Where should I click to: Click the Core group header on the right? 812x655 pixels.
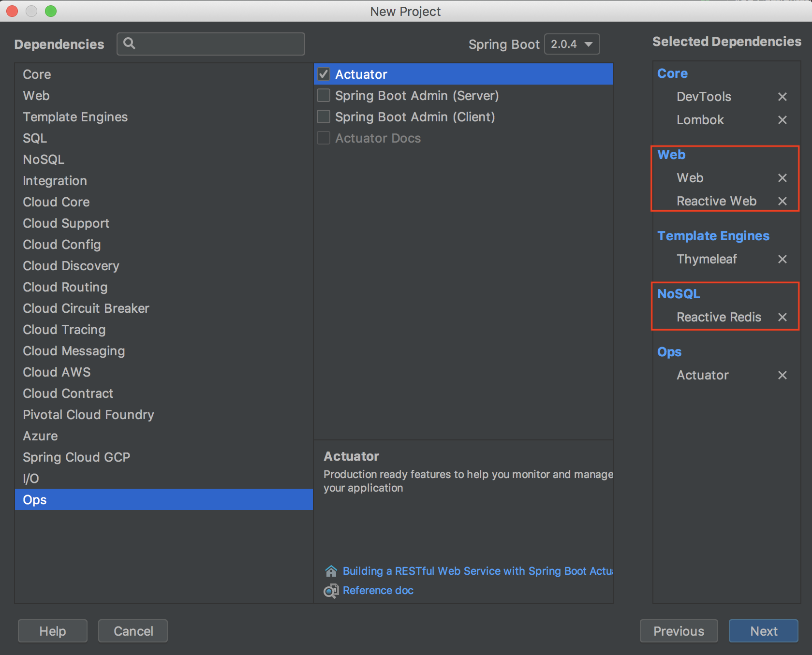[x=672, y=73]
